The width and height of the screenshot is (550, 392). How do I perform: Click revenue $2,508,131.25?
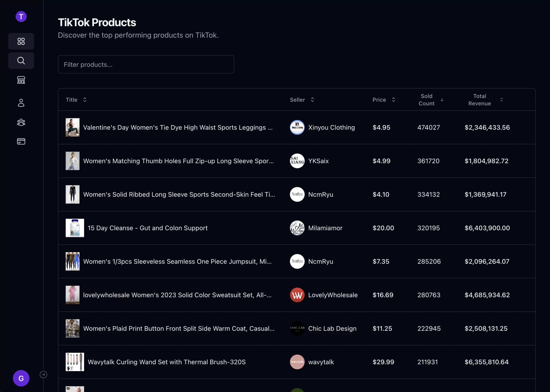(x=486, y=328)
